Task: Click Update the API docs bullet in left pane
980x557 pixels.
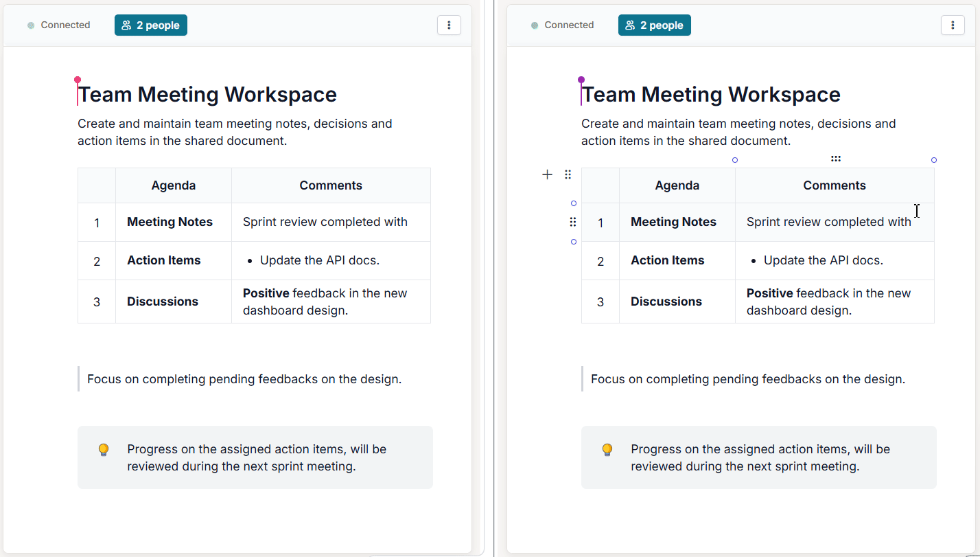Action: [x=320, y=260]
